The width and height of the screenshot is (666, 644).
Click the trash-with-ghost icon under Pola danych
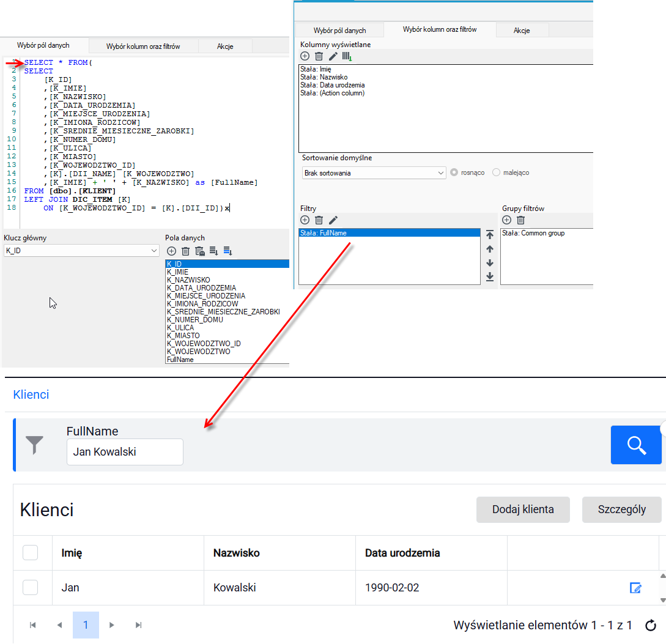pyautogui.click(x=199, y=251)
